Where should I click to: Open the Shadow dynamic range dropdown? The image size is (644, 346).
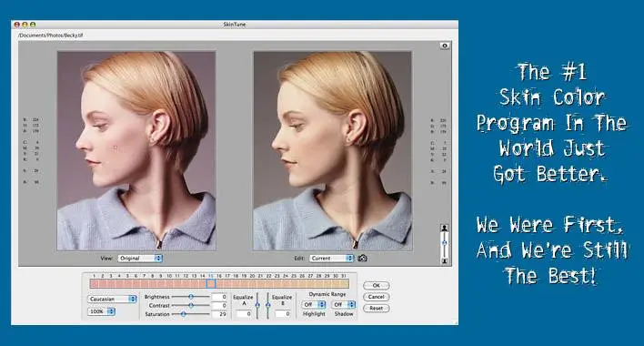(x=344, y=304)
